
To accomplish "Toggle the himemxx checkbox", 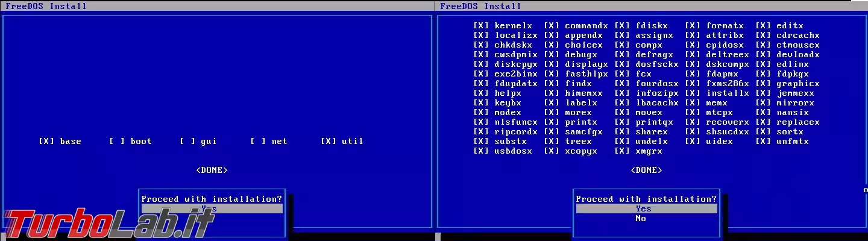I will [552, 93].
